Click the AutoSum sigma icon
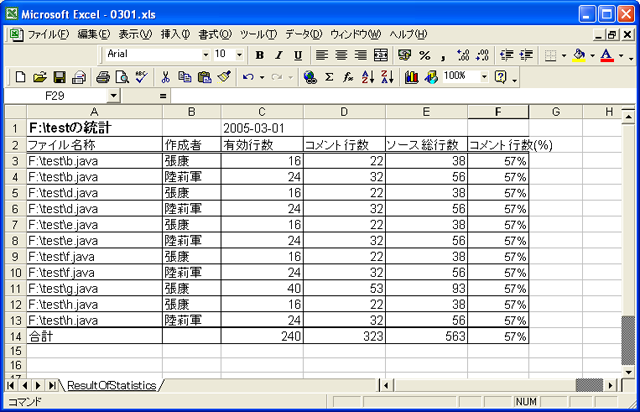Screen dimensions: 640x412 click(x=329, y=76)
